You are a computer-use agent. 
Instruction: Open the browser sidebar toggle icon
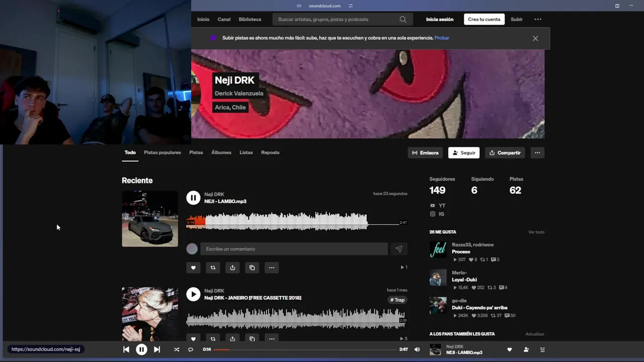pos(617,6)
